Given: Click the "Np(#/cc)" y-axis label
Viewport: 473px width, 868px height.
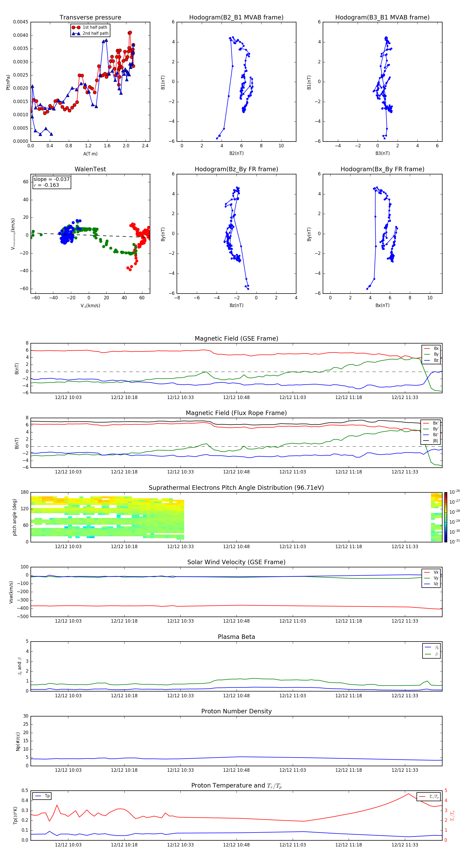Looking at the screenshot, I should [x=18, y=741].
